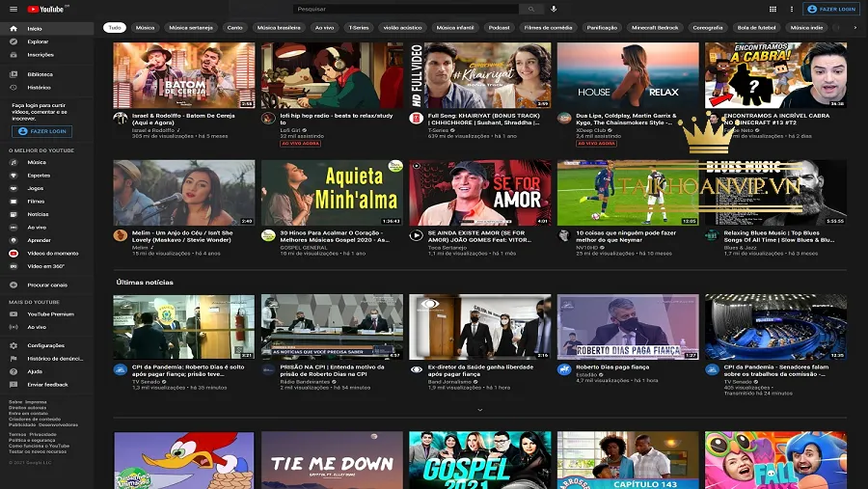Open the hamburger guide menu
The width and height of the screenshot is (868, 489).
coord(14,9)
